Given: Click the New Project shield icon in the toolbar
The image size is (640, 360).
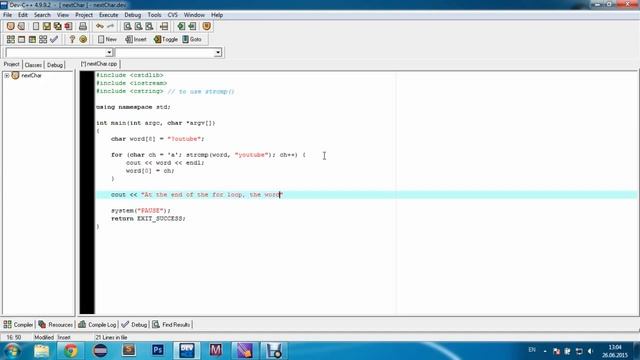Looking at the screenshot, I should click(11, 26).
